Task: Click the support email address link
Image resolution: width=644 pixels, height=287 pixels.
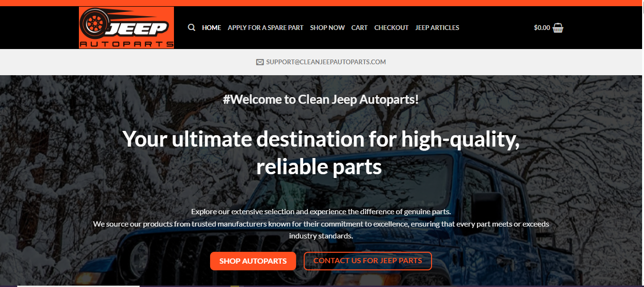Action: 326,62
